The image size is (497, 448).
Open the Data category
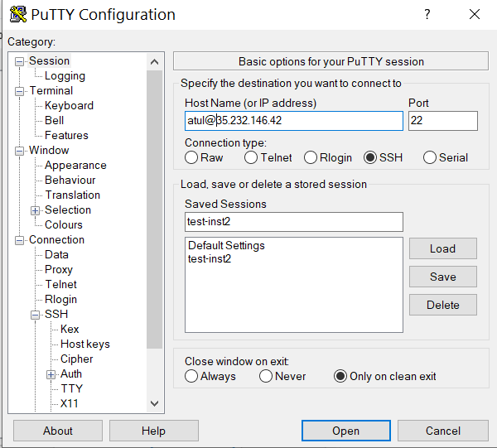coord(56,254)
